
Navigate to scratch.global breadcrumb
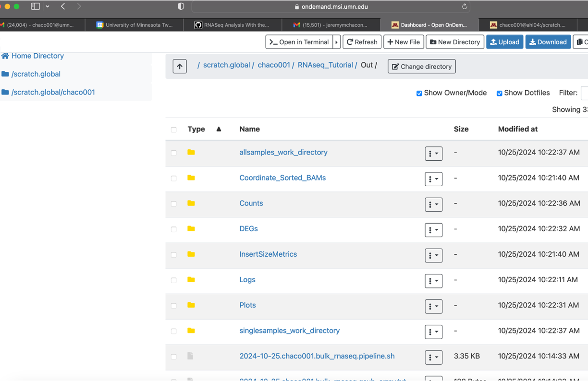[227, 65]
